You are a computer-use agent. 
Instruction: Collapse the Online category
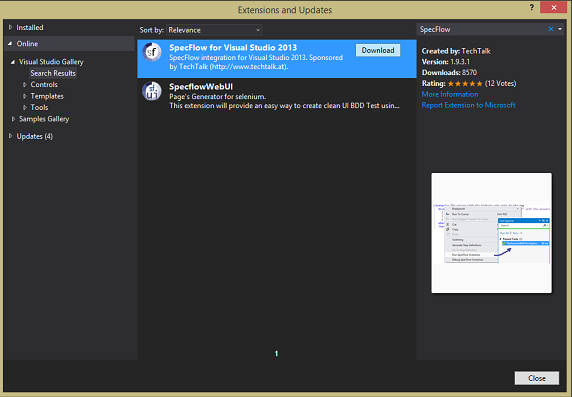10,43
